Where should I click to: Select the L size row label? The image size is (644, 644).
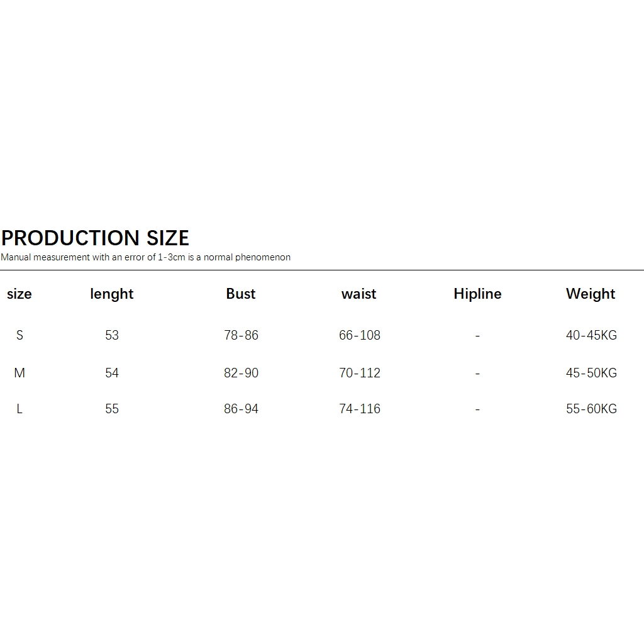pyautogui.click(x=19, y=409)
